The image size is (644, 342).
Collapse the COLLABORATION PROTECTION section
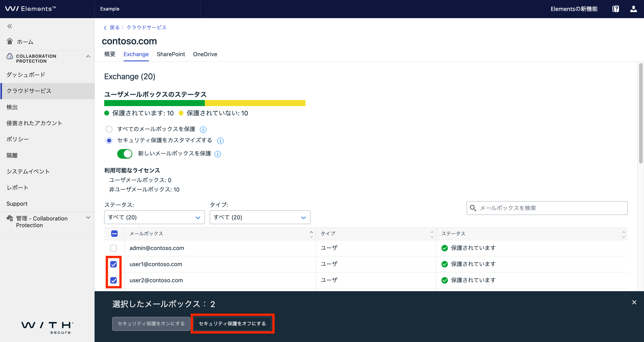tap(88, 56)
